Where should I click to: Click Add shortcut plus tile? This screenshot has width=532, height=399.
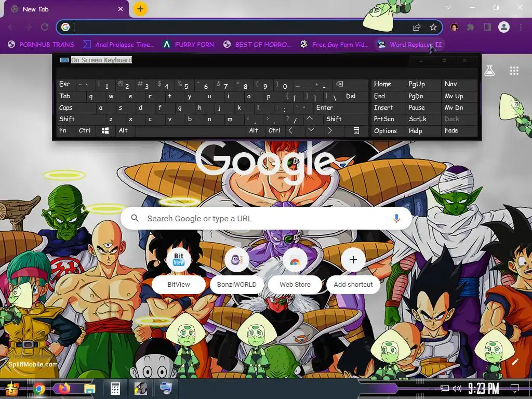point(353,270)
